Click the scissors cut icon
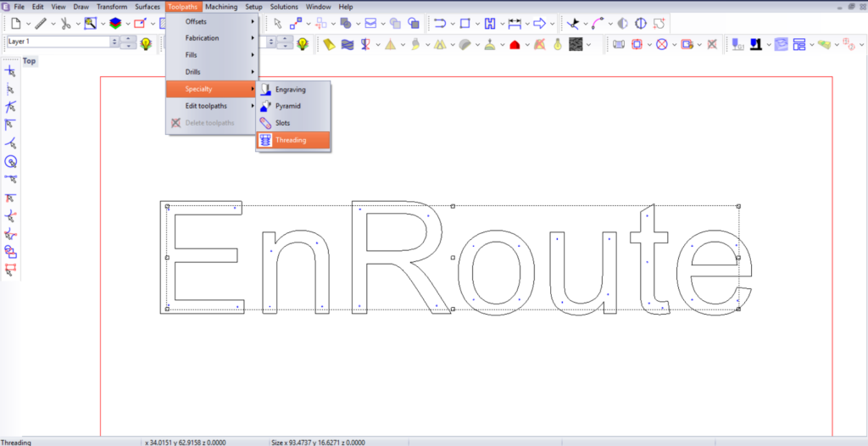This screenshot has height=446, width=868. (66, 24)
